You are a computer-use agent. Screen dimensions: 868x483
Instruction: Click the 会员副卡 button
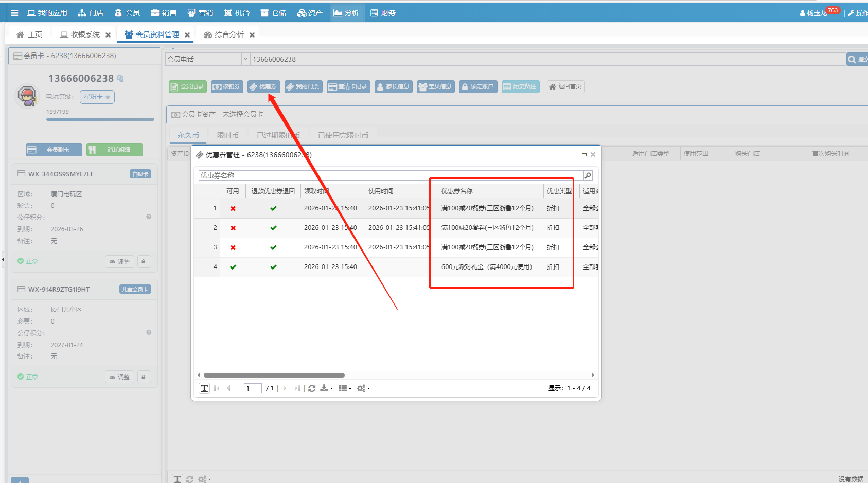[54, 150]
